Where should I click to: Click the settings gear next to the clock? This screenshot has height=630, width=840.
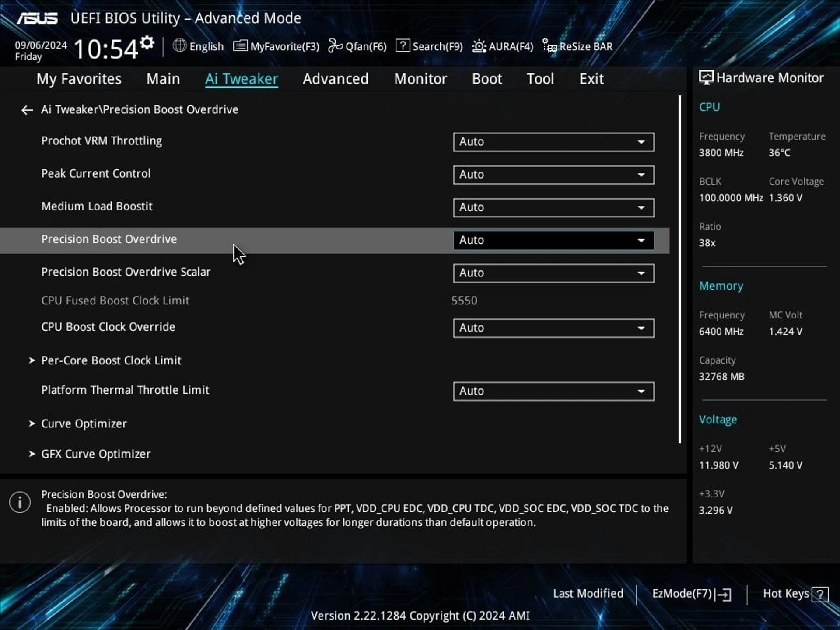coord(147,43)
